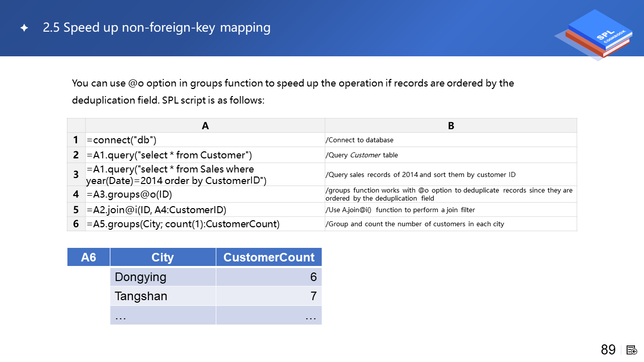Select column B header in script table
Image resolution: width=644 pixels, height=362 pixels.
click(x=451, y=126)
